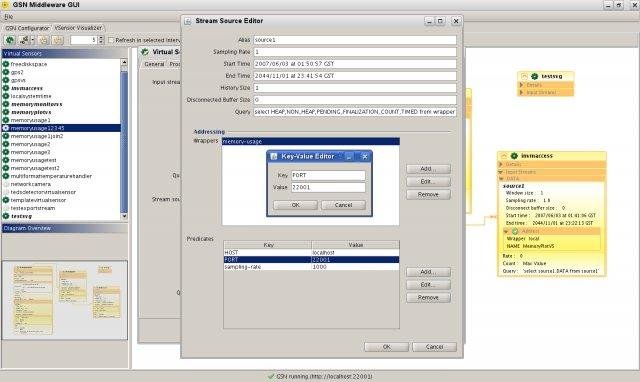Click the Add button beside the Predicates table
The width and height of the screenshot is (640, 382).
(x=428, y=272)
